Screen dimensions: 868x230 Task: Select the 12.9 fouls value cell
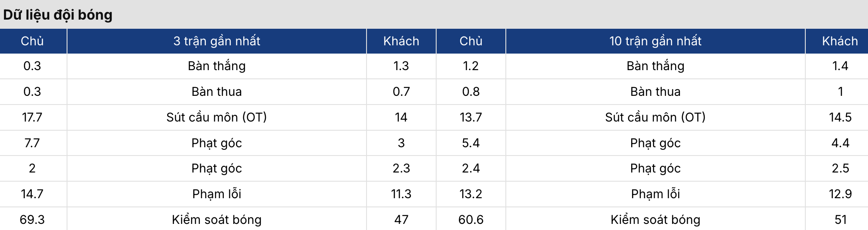point(840,194)
